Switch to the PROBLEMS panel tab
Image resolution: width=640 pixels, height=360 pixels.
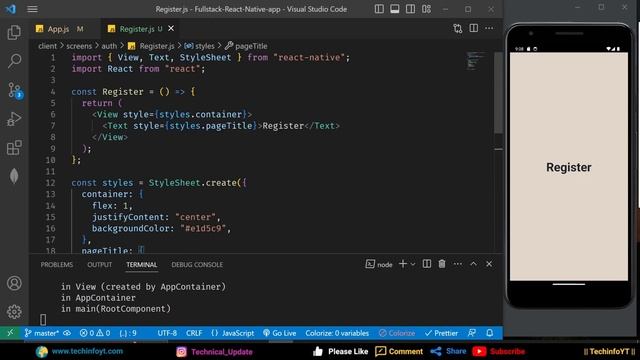coord(57,264)
